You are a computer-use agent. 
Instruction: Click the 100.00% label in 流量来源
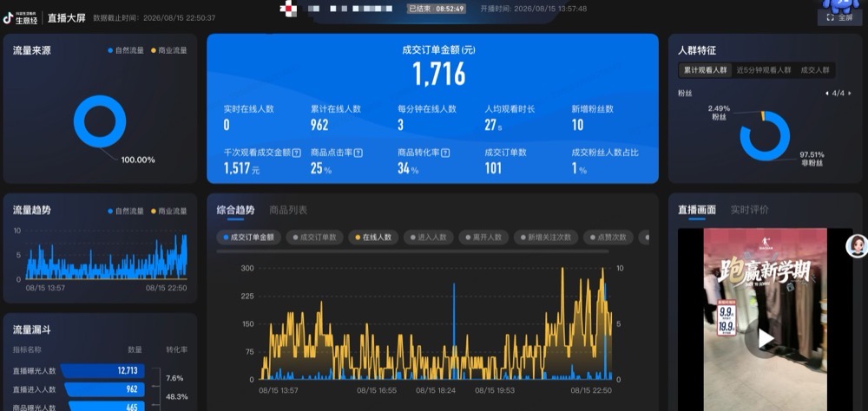(138, 160)
